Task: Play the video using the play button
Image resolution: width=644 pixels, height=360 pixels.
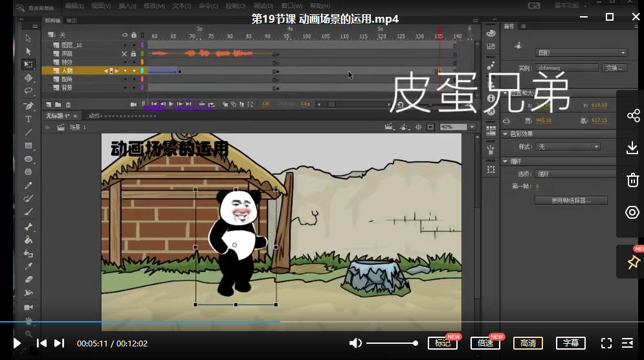Action: click(17, 343)
